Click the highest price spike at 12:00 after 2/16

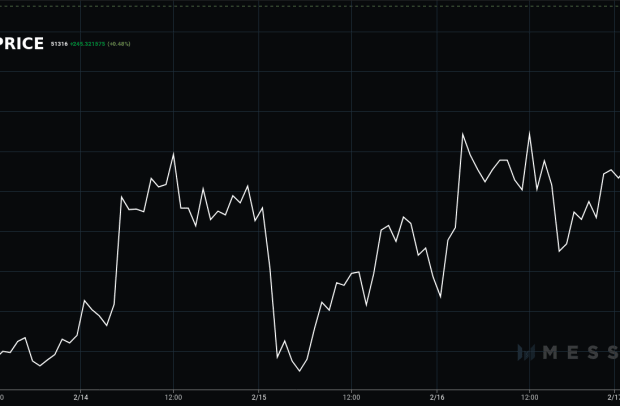click(529, 133)
